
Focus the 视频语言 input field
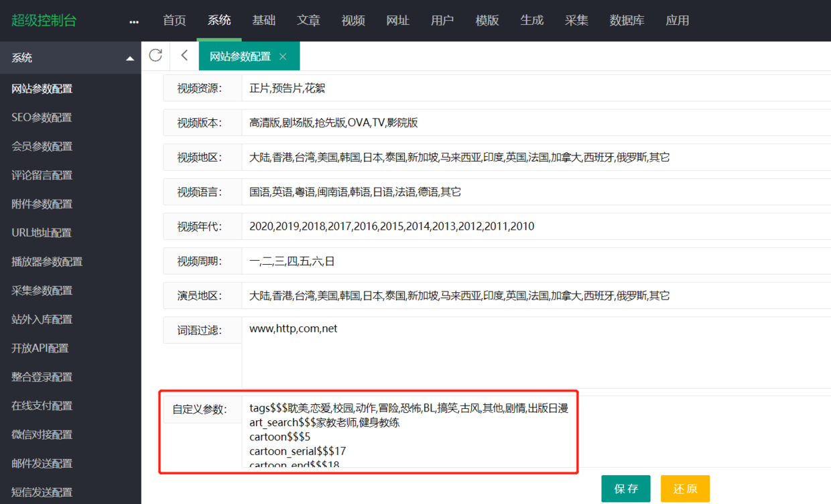[x=536, y=192]
